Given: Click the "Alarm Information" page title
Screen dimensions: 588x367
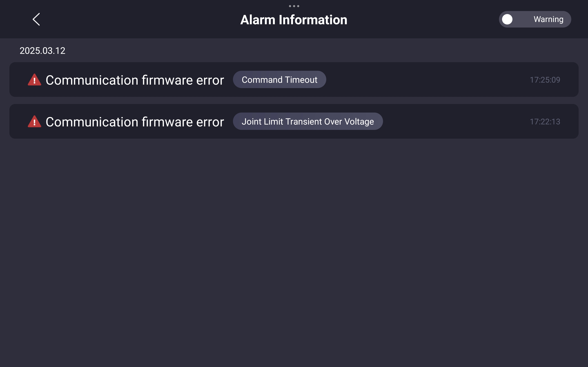Looking at the screenshot, I should coord(294,20).
